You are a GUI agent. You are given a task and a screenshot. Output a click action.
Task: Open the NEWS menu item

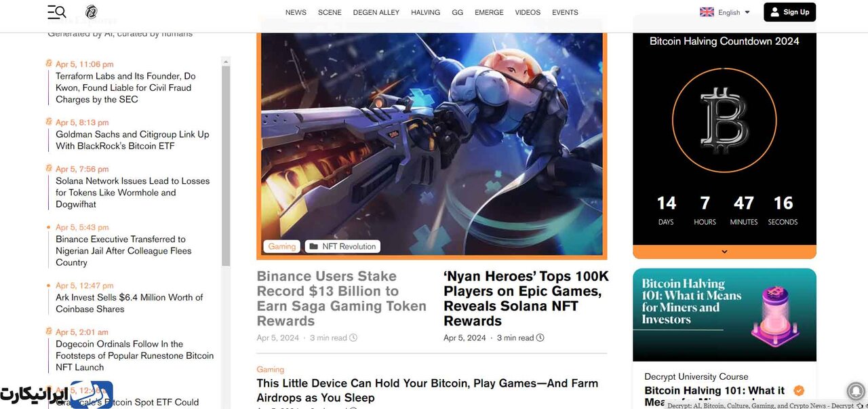click(x=296, y=12)
